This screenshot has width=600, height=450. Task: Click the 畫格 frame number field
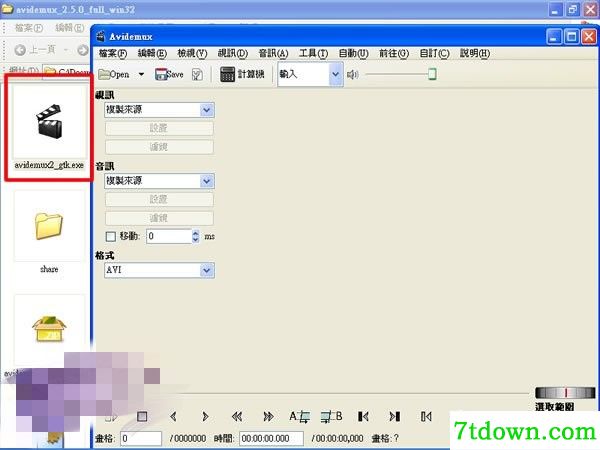point(141,439)
